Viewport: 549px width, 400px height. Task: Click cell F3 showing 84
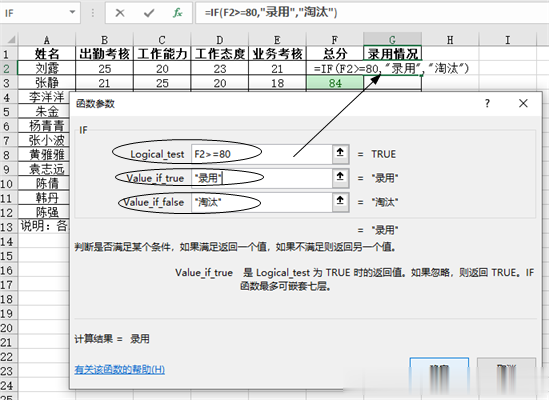(x=335, y=83)
